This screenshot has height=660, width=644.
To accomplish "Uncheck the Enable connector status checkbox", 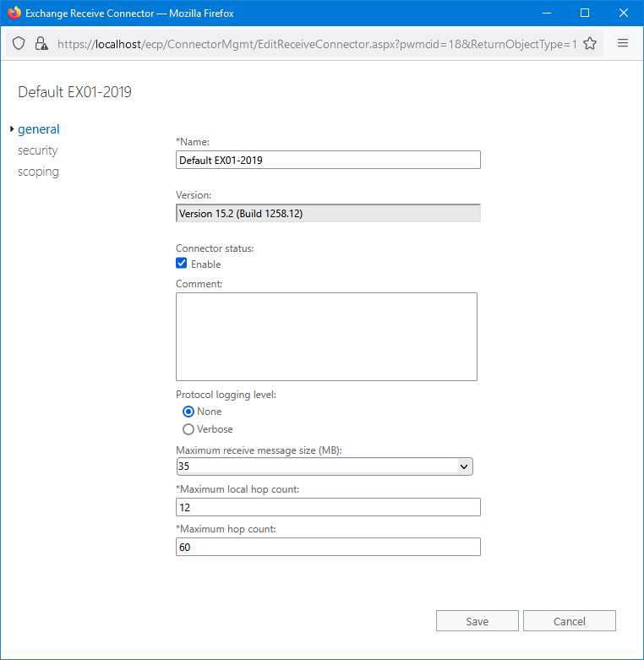I will tap(182, 264).
